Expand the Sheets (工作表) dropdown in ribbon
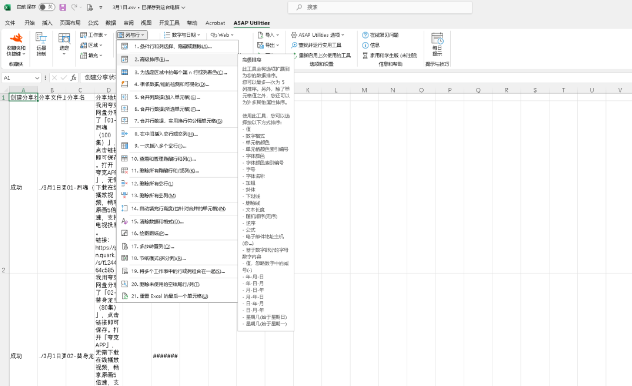Viewport: 632px width, 386px height. pos(94,35)
